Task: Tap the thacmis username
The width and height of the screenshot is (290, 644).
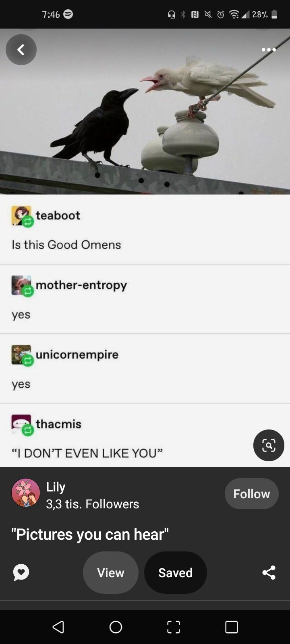Action: [58, 424]
